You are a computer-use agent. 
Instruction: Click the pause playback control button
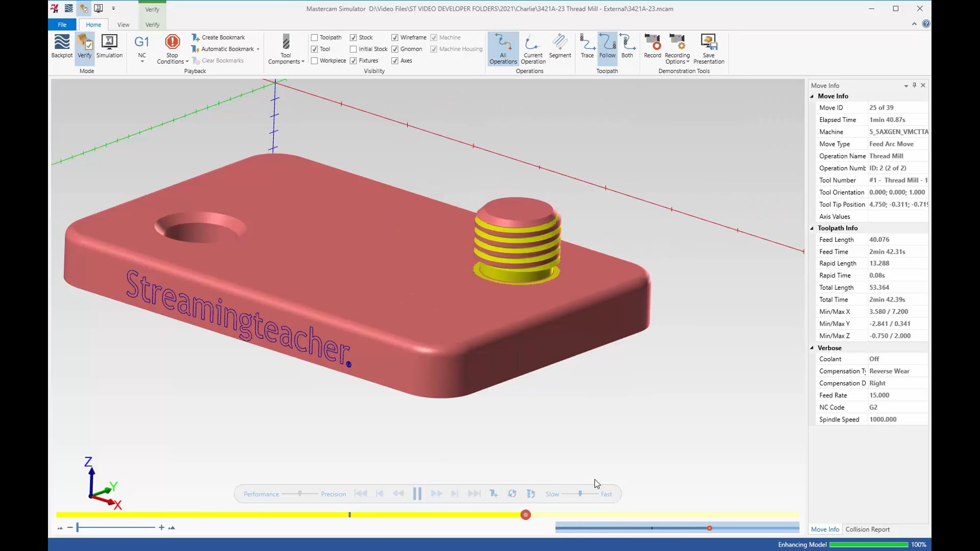pos(416,494)
